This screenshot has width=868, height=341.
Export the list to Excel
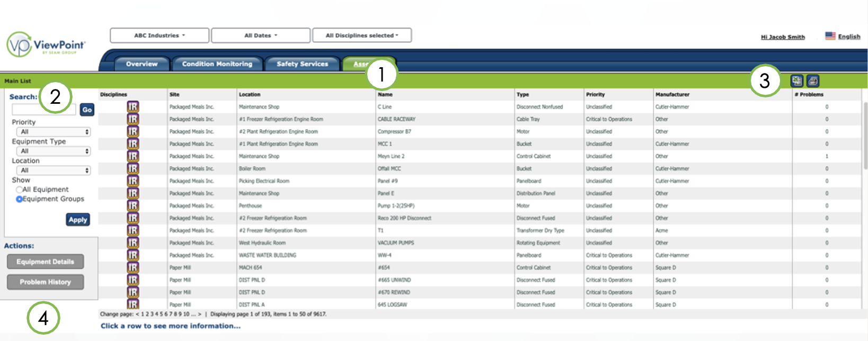[796, 80]
